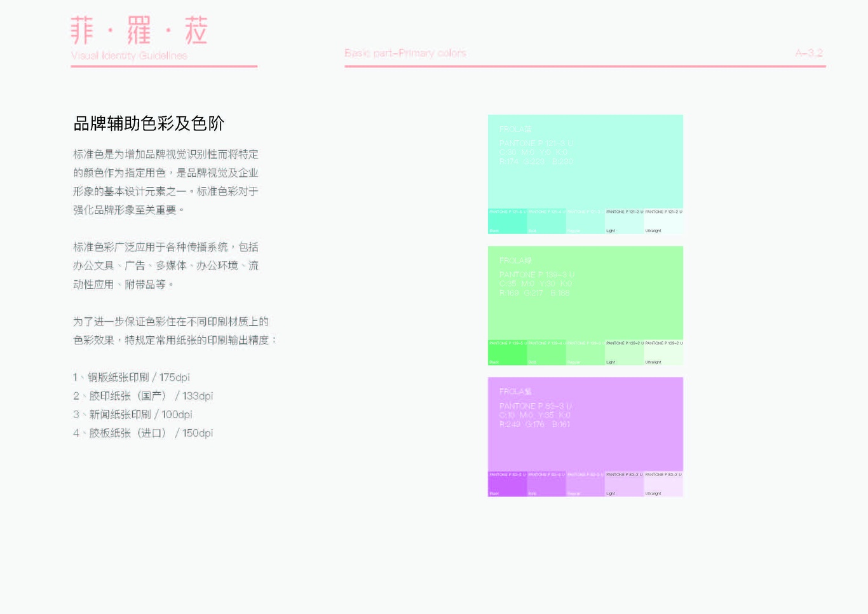The image size is (868, 614).
Task: Pick the Regular tint swatch under FROLA紫
Action: coord(585,484)
